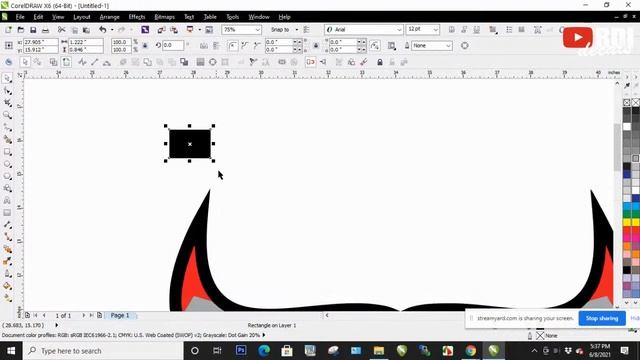The image size is (640, 360).
Task: Open Windows Start menu
Action: coord(11,351)
